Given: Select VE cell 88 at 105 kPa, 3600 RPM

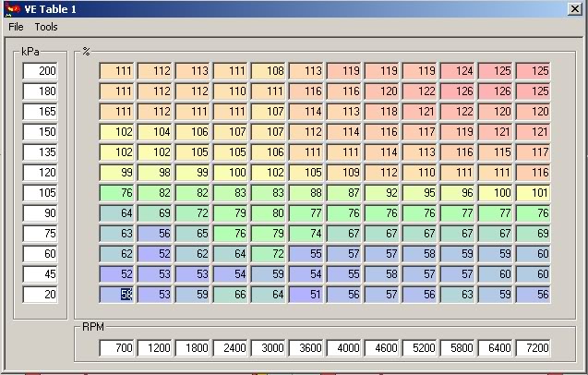Looking at the screenshot, I should [x=306, y=192].
